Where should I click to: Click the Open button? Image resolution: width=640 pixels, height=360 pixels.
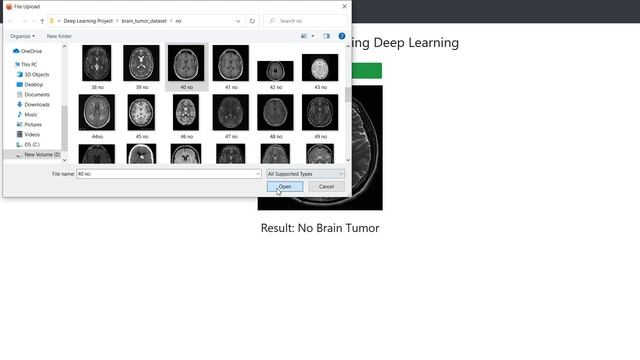coord(285,187)
